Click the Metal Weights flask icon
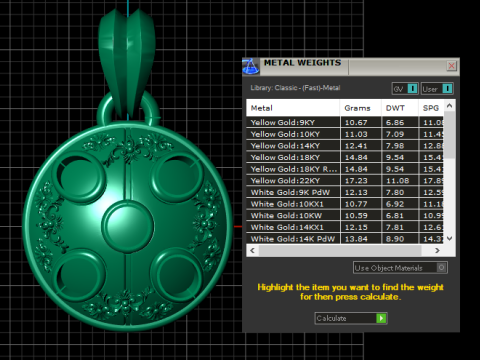The image size is (480, 360). pyautogui.click(x=251, y=66)
